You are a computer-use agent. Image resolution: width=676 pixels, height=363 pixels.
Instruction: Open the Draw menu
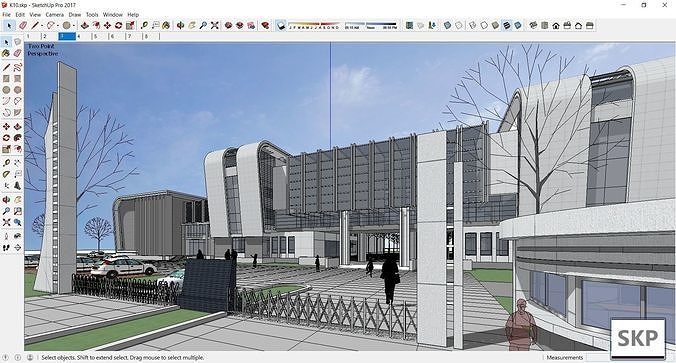(75, 15)
